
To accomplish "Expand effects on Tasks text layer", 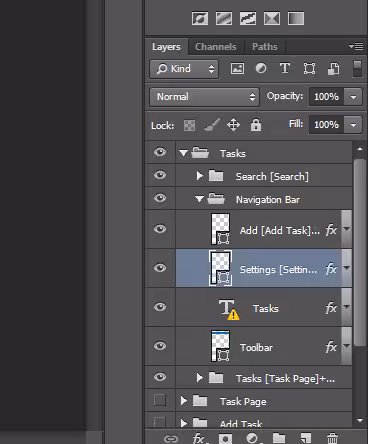I will coord(347,307).
